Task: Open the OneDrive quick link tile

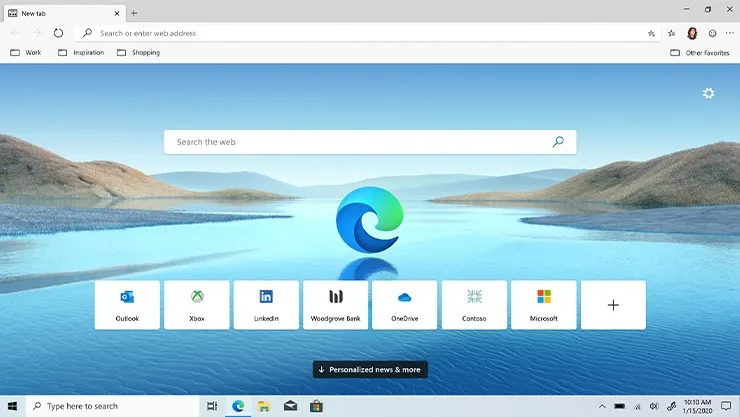Action: pos(404,305)
